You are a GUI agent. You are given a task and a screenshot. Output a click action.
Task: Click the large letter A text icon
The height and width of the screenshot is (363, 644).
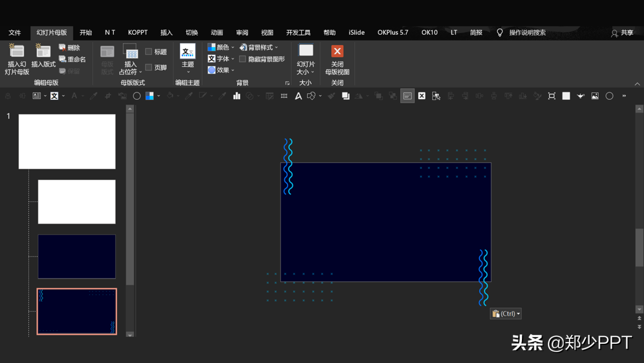298,96
